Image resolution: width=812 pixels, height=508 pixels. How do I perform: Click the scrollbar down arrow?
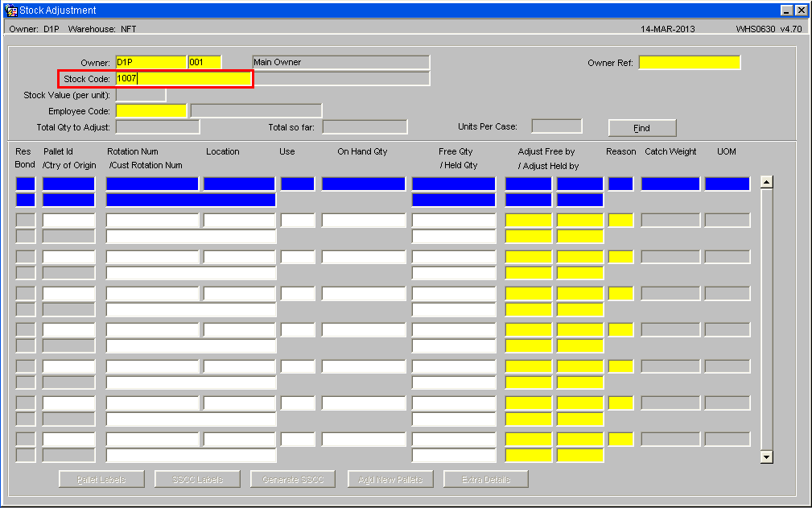pyautogui.click(x=766, y=456)
